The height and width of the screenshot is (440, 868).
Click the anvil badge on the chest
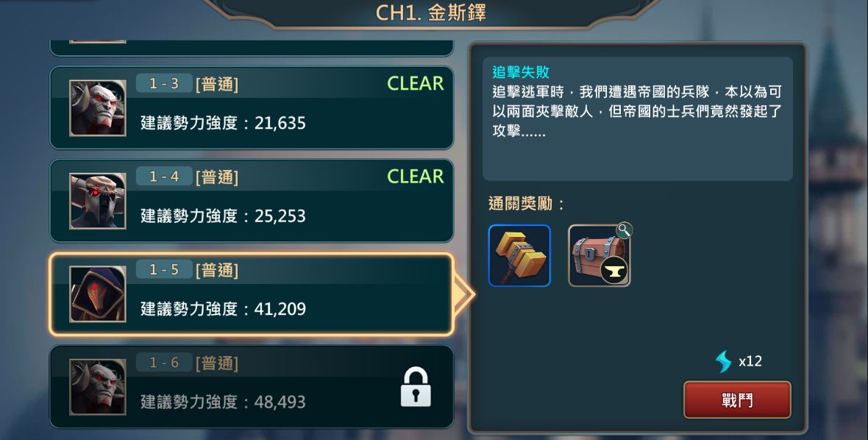point(614,271)
